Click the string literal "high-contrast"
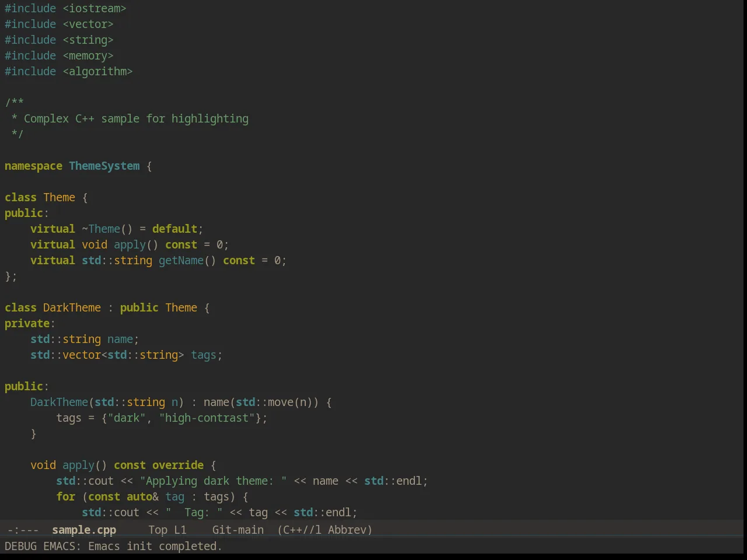Viewport: 747px width, 560px height. [x=207, y=418]
